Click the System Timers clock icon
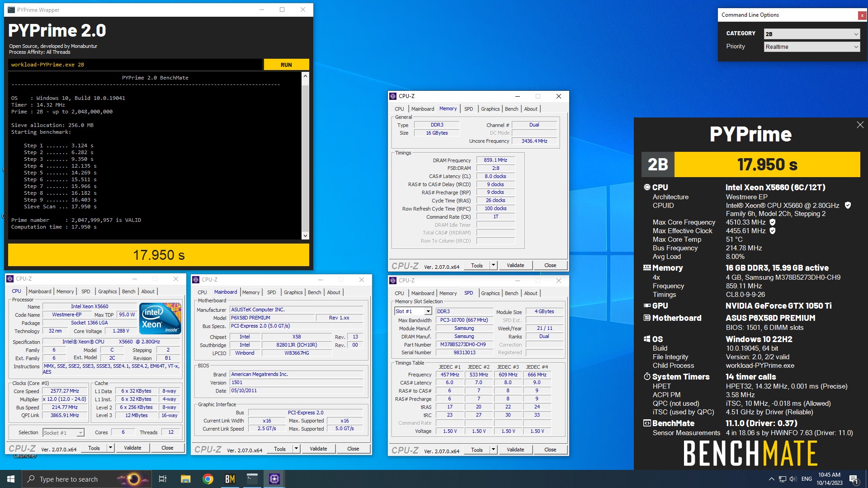The width and height of the screenshot is (868, 488). [647, 376]
